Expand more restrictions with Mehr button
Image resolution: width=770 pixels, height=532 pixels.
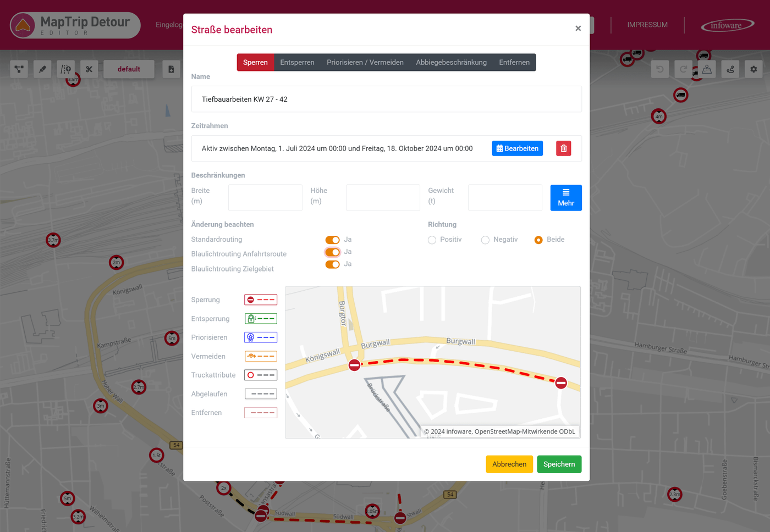(x=566, y=198)
